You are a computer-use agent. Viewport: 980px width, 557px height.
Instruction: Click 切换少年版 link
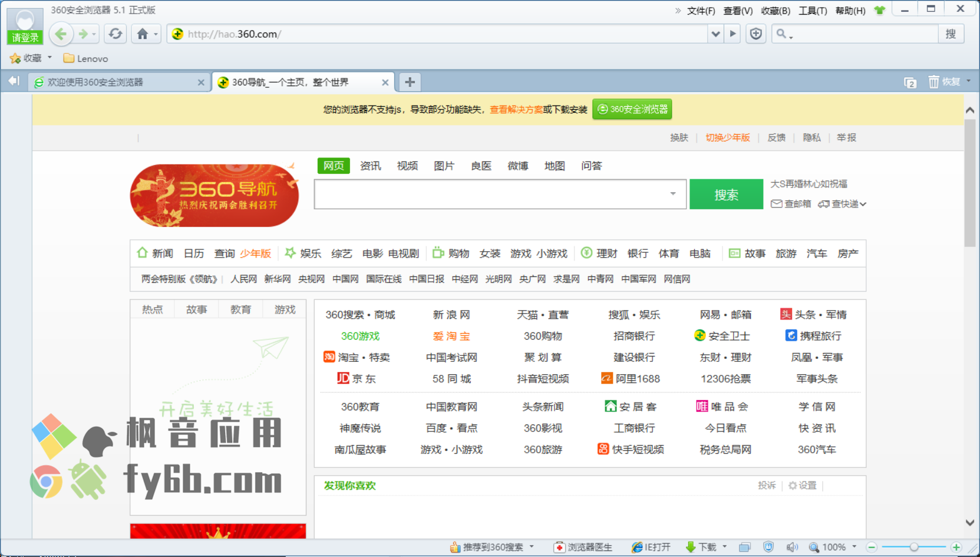tap(728, 137)
